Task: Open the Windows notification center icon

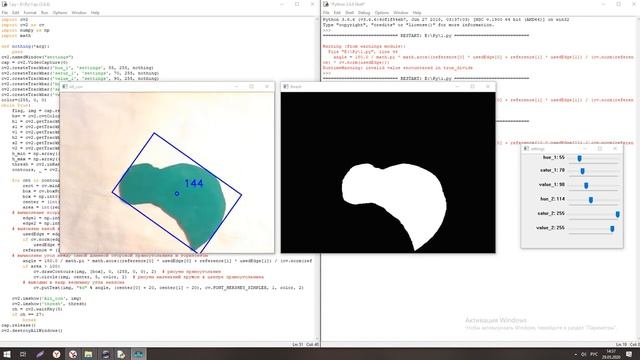Action: pos(629,354)
